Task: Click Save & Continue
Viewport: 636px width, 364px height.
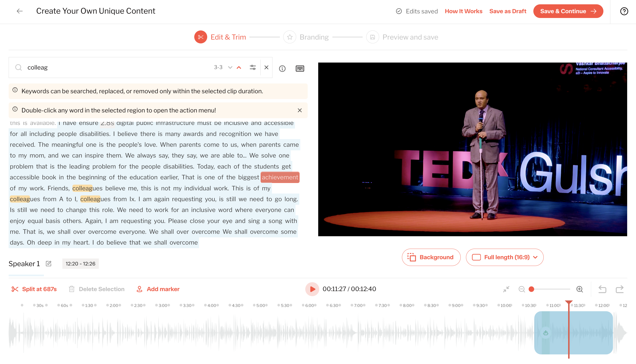Action: click(x=568, y=11)
